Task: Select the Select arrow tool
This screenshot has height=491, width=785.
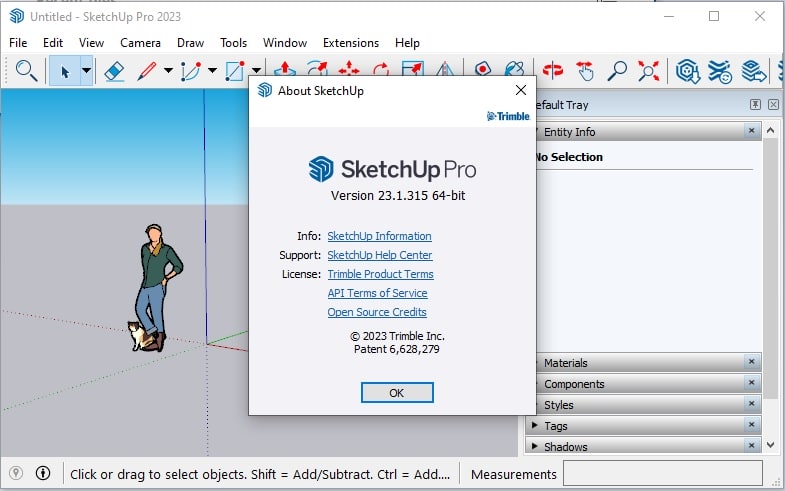Action: pos(65,72)
